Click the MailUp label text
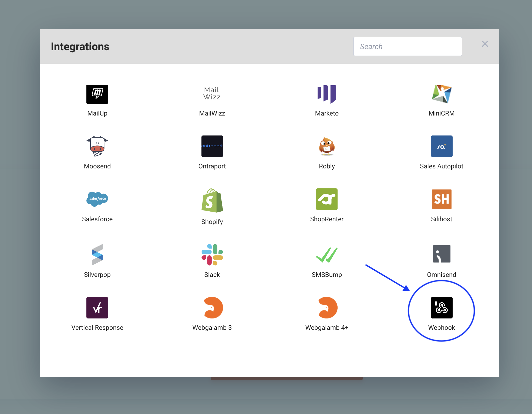This screenshot has width=532, height=414. tap(97, 113)
